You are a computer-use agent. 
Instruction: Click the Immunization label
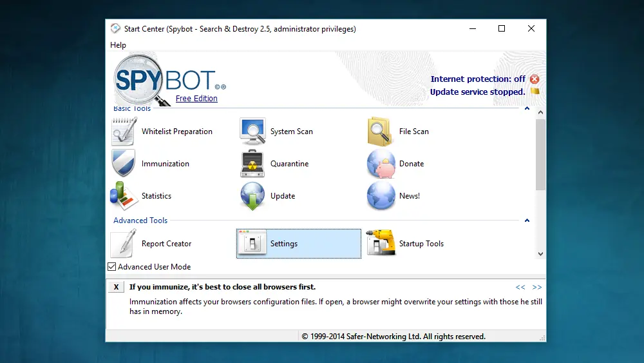[166, 164]
